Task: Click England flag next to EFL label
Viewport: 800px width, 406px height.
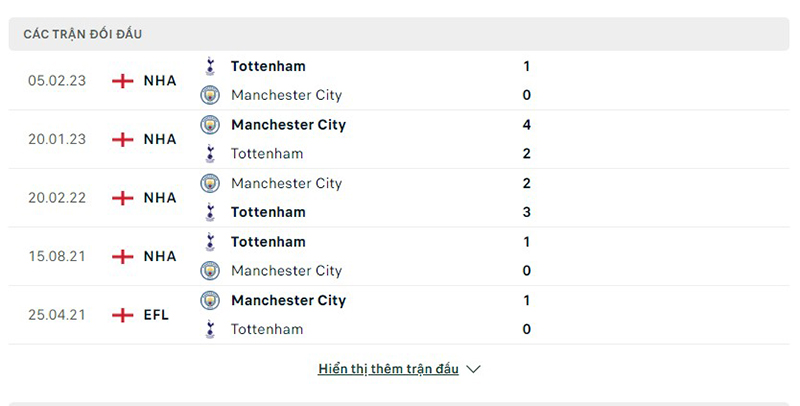Action: pos(122,315)
